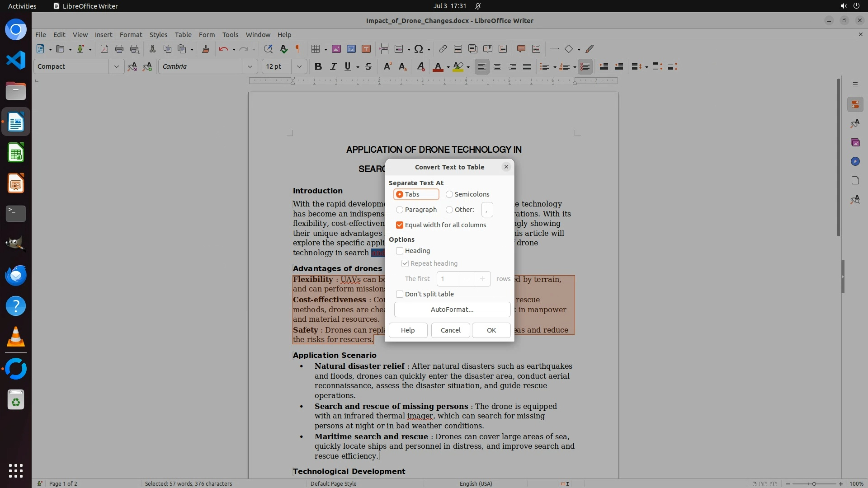Click the Clone Formatting paintbrush icon

[205, 49]
